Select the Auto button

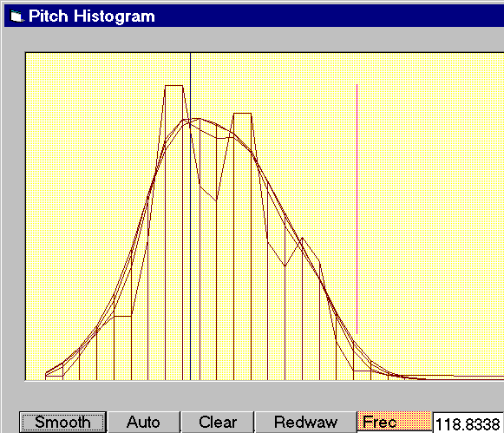coord(143,422)
